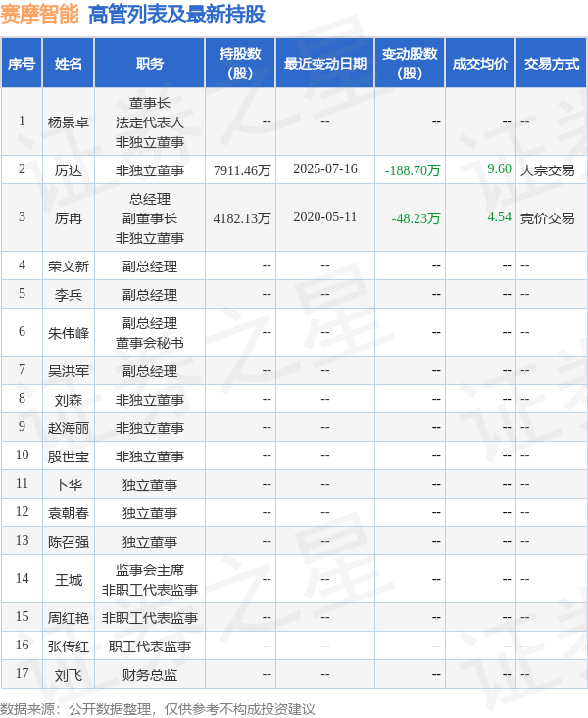Image resolution: width=588 pixels, height=718 pixels.
Task: Click the 交易方式 column header
Action: coord(552,64)
